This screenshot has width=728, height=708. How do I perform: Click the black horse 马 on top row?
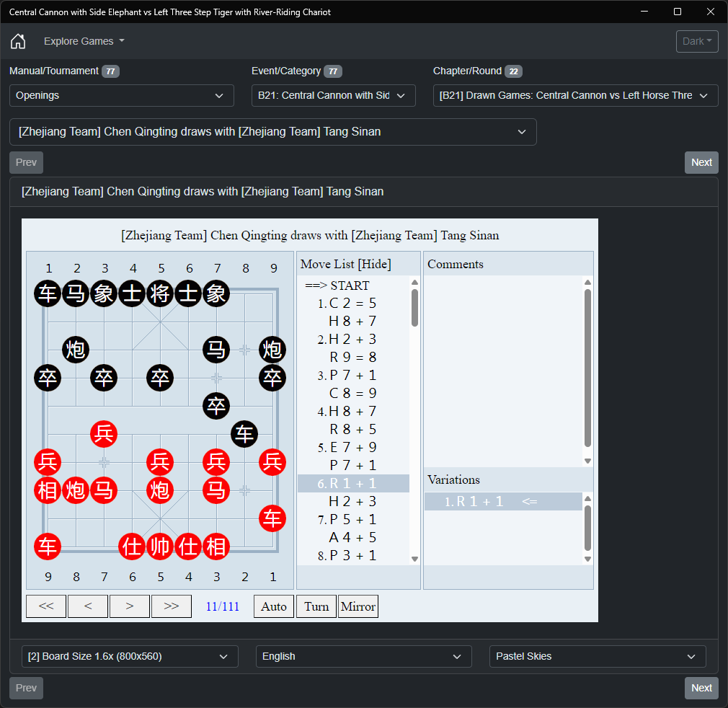[76, 293]
